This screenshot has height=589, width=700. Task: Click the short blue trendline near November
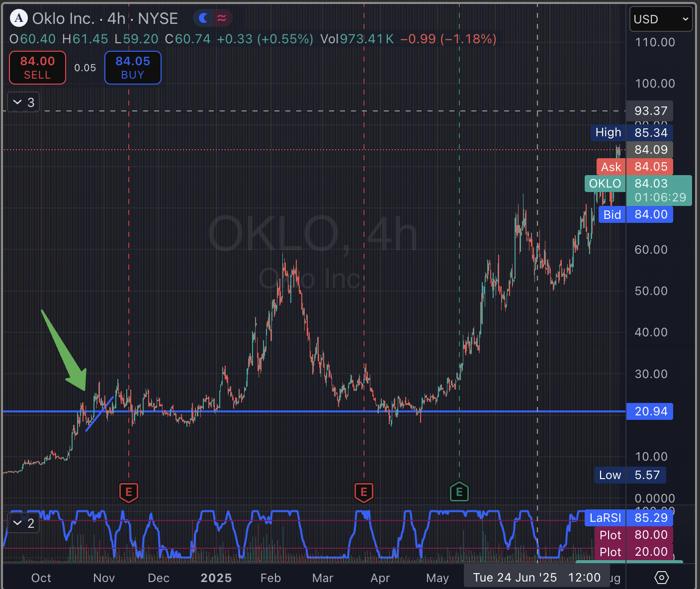[x=99, y=414]
